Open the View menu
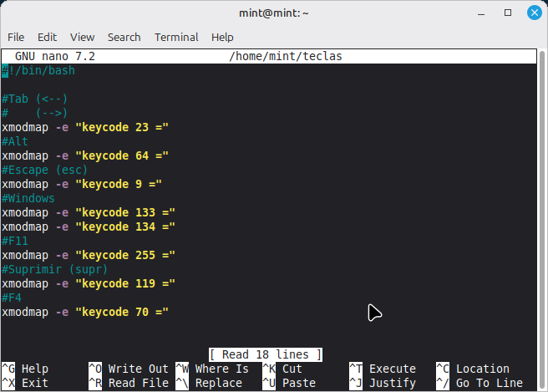 coord(82,37)
